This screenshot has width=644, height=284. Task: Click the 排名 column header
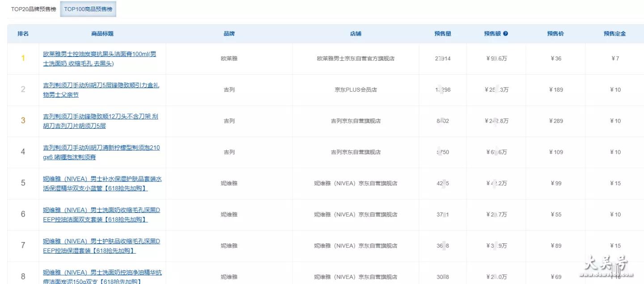click(23, 34)
